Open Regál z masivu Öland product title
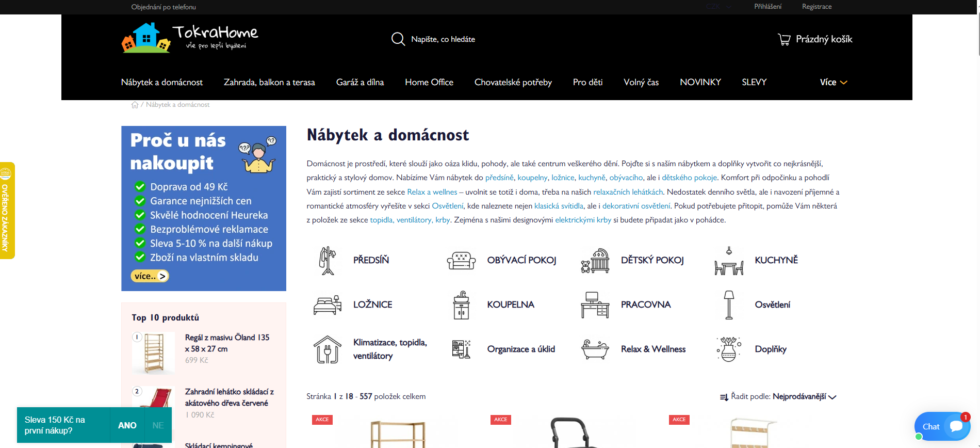This screenshot has width=980, height=448. coord(227,343)
